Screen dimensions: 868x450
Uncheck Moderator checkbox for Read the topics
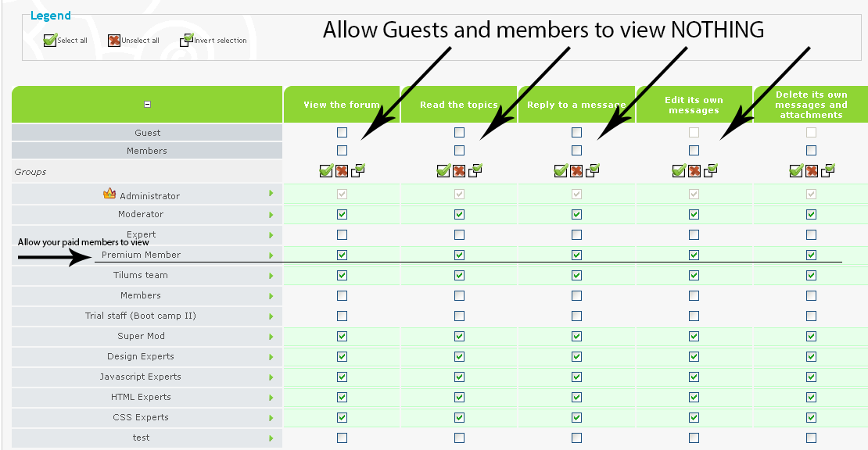click(460, 215)
